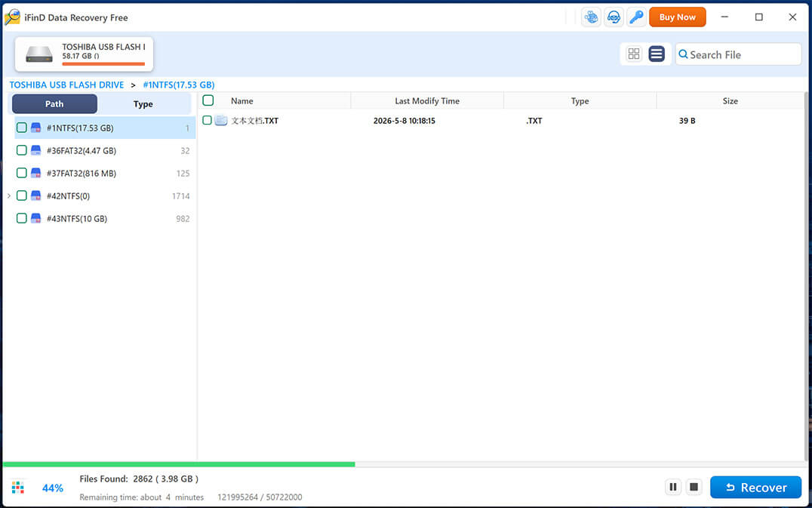The width and height of the screenshot is (812, 508).
Task: Sort by Last Modify Time column
Action: point(427,101)
